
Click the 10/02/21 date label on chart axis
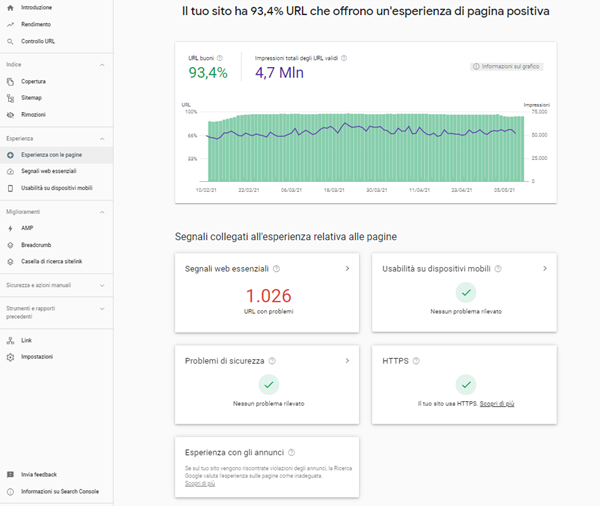(206, 190)
